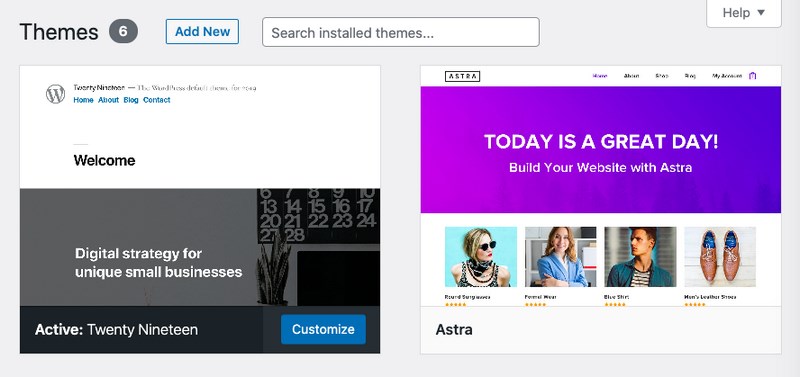Image resolution: width=800 pixels, height=377 pixels.
Task: Click the Men's Leather Shoes product image
Action: (720, 257)
